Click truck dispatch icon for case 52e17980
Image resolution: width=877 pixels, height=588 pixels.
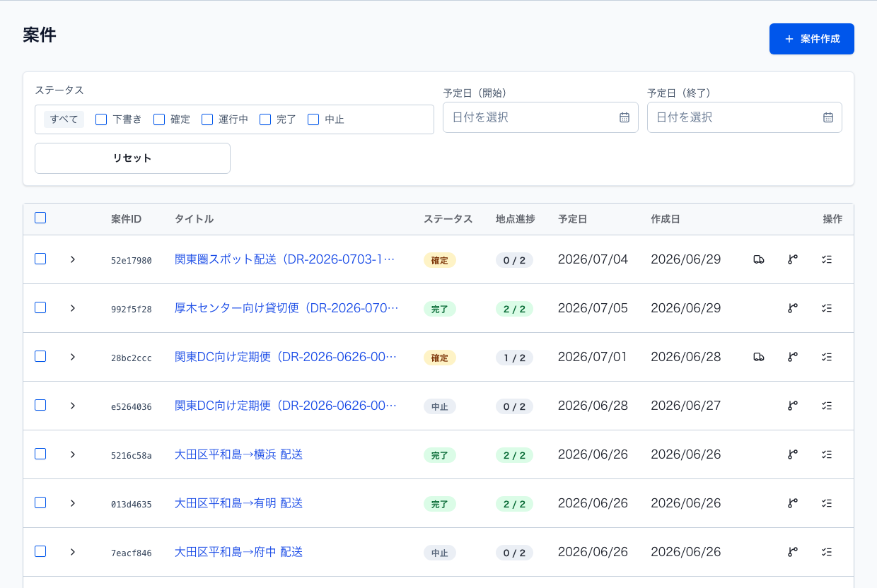759,259
